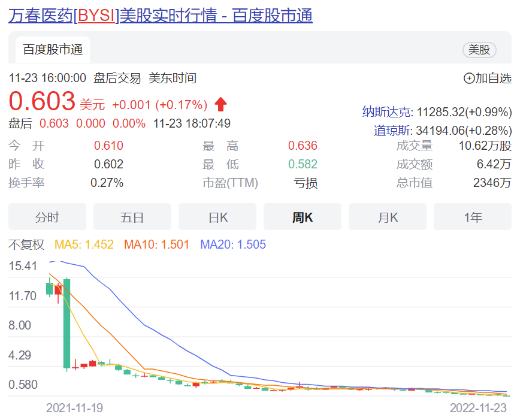
Task: Switch chart to 分时 view
Action: [x=47, y=217]
